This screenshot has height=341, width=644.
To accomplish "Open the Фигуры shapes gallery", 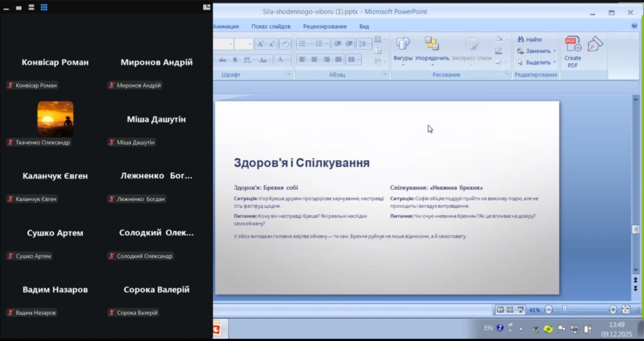I will point(402,48).
